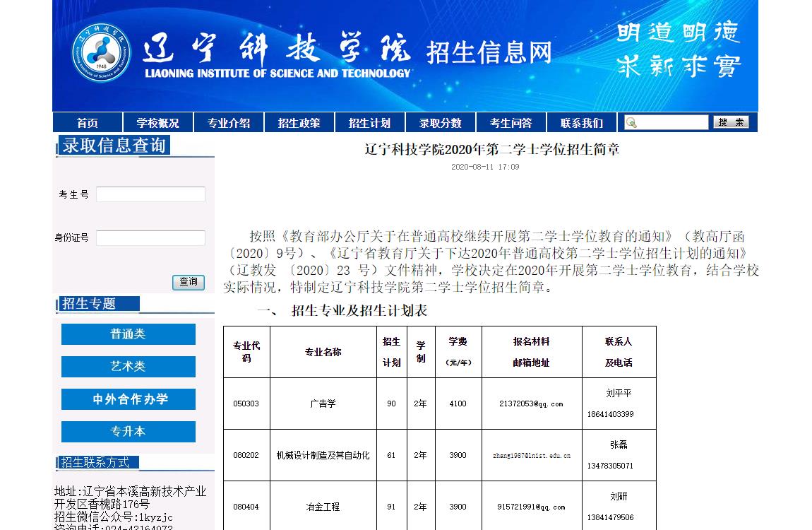Open the 首页 menu item
The height and width of the screenshot is (530, 812).
(x=87, y=123)
